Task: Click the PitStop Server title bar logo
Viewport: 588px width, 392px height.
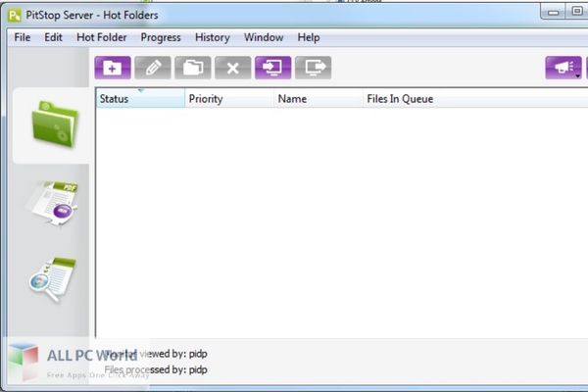Action: 15,16
